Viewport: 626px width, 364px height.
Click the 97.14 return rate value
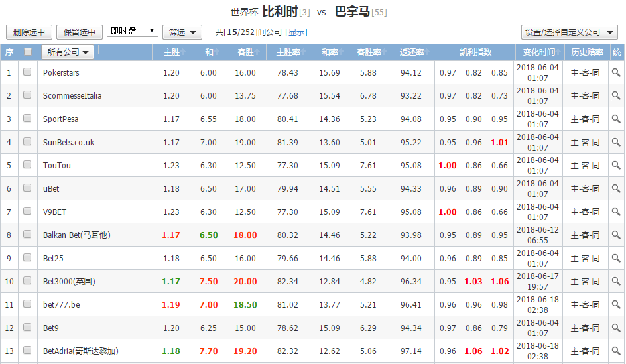click(411, 351)
